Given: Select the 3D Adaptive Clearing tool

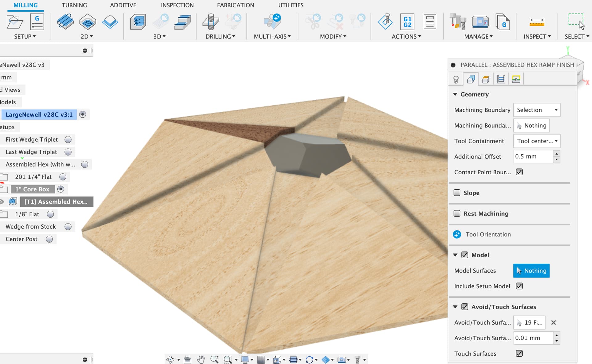Looking at the screenshot, I should [138, 22].
